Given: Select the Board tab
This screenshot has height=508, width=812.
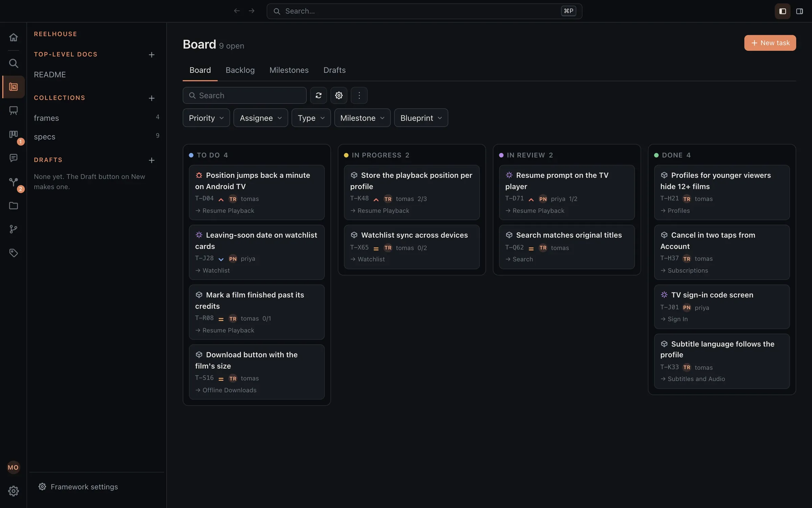Looking at the screenshot, I should click(200, 70).
